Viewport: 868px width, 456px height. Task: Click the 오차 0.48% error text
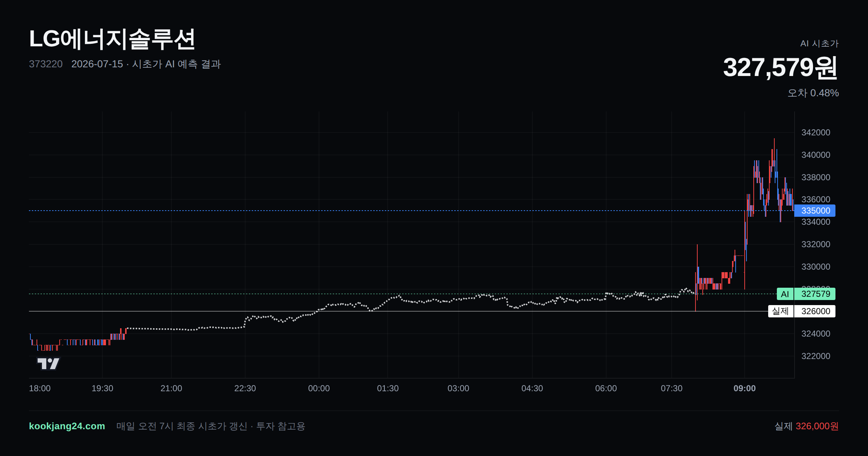pyautogui.click(x=813, y=93)
